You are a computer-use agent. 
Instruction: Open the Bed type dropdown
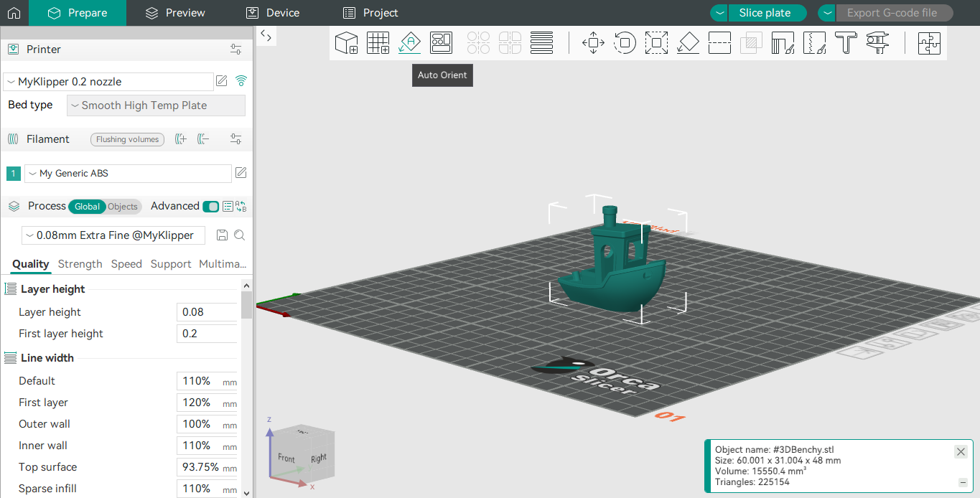tap(156, 105)
